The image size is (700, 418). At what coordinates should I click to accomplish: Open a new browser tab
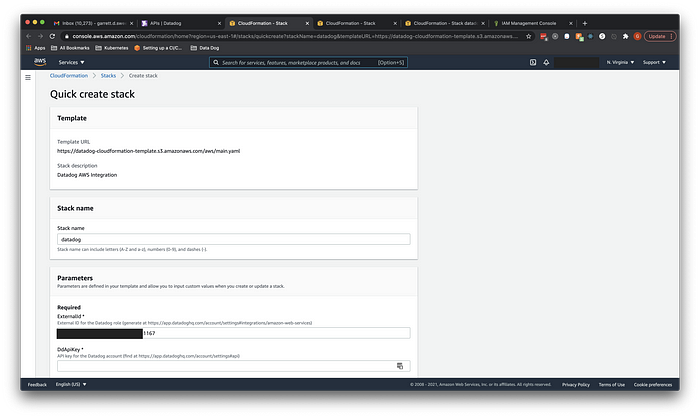click(x=585, y=23)
